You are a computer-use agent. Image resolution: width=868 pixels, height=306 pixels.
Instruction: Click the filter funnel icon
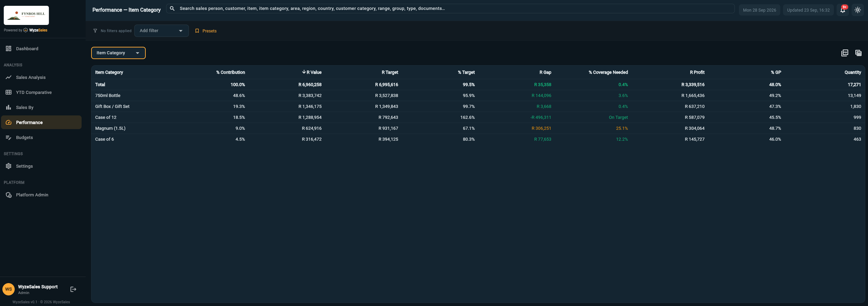click(x=95, y=31)
